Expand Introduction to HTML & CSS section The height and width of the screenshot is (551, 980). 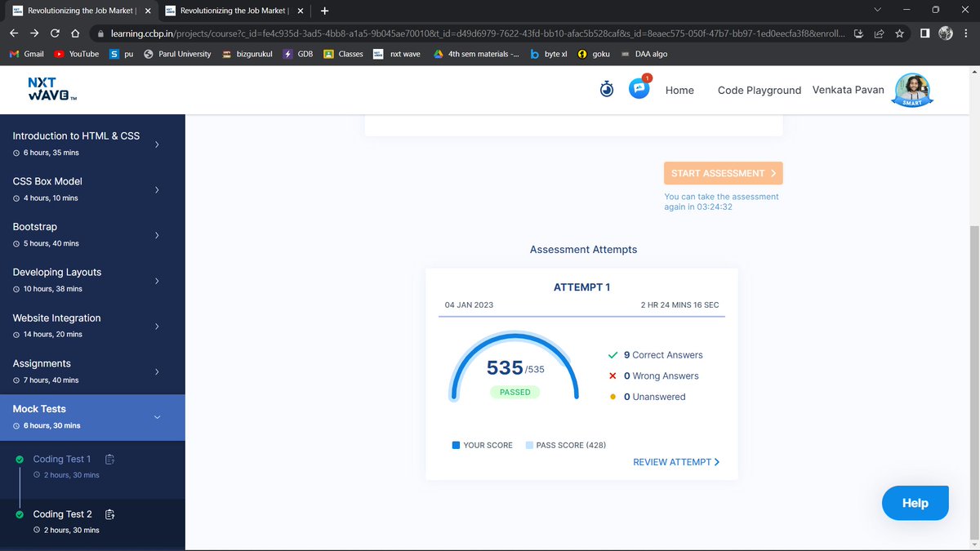click(92, 144)
